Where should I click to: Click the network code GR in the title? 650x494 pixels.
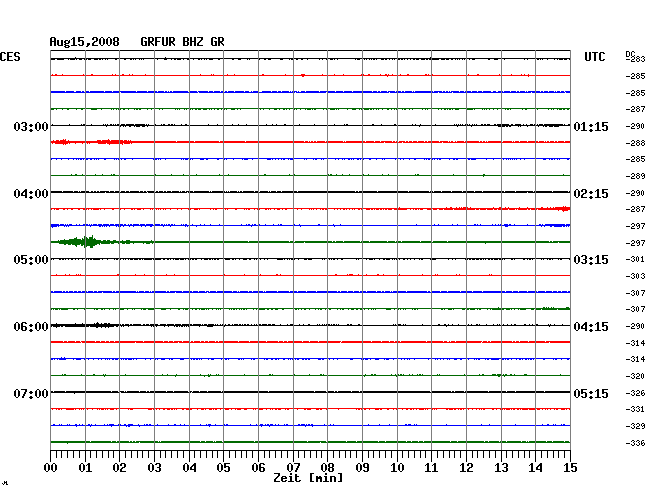pyautogui.click(x=218, y=42)
